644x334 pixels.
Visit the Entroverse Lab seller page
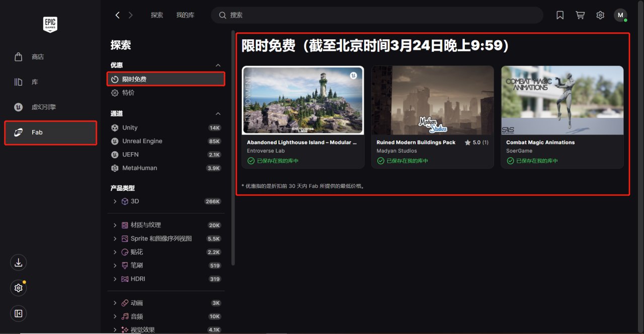point(266,151)
